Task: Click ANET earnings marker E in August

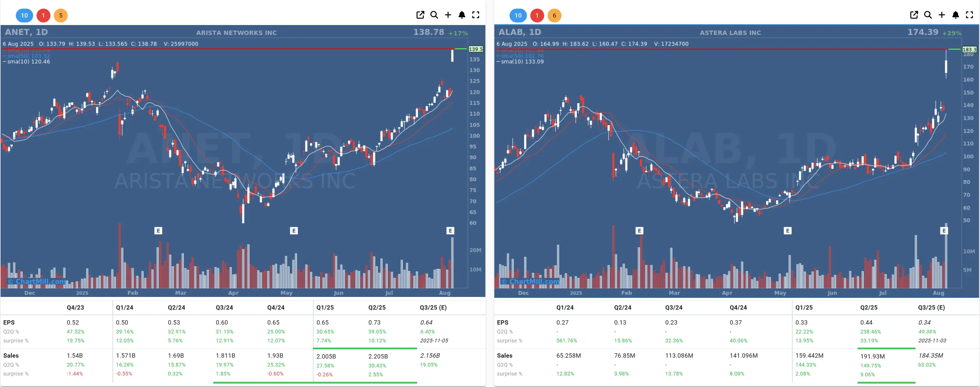Action: (451, 230)
